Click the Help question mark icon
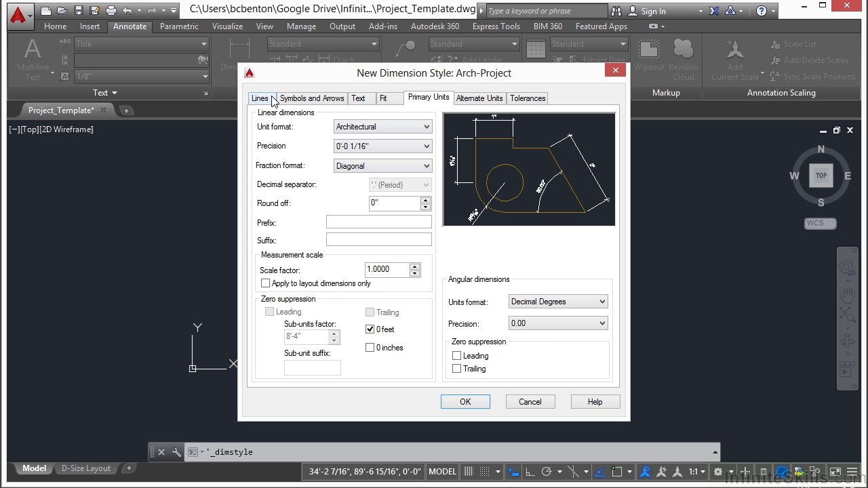Image resolution: width=868 pixels, height=488 pixels. coord(762,11)
